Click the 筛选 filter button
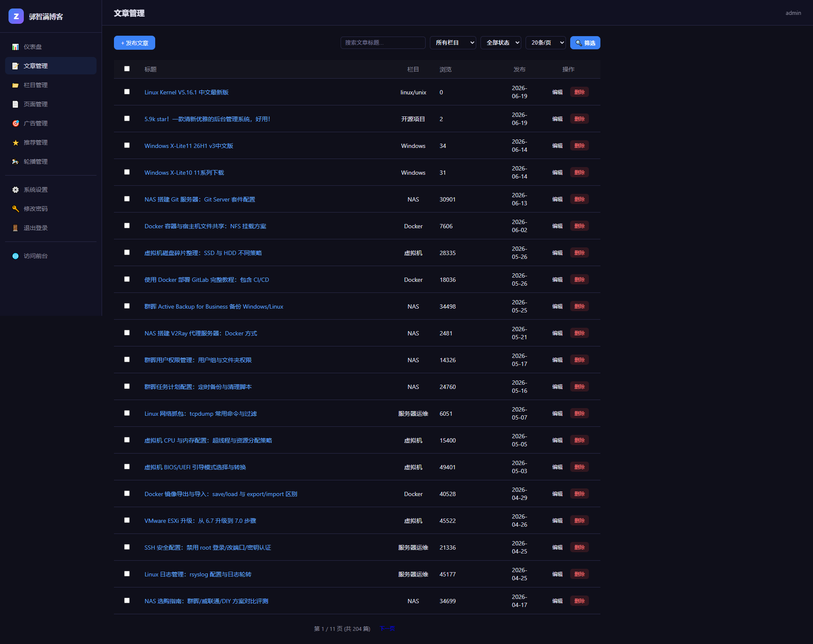 coord(585,43)
